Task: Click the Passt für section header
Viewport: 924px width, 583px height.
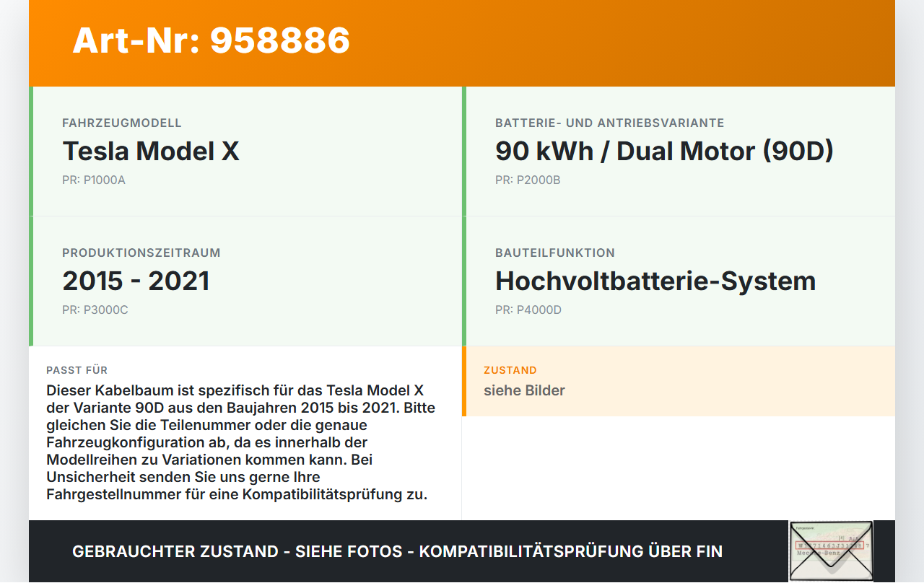Action: [x=77, y=370]
